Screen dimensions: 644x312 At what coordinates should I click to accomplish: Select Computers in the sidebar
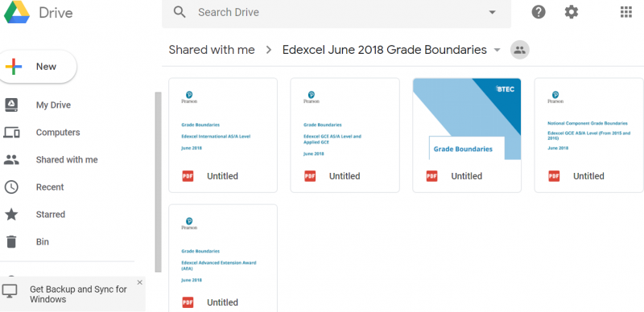click(58, 133)
